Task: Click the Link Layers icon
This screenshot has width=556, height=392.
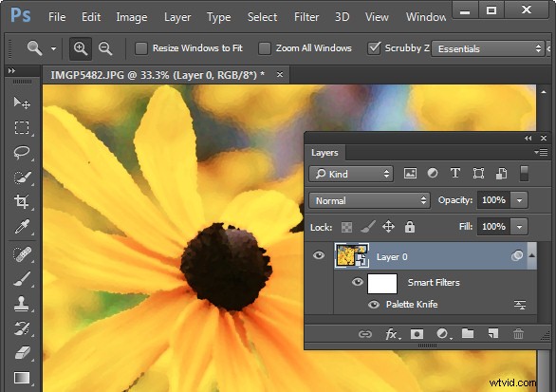Action: [x=365, y=334]
